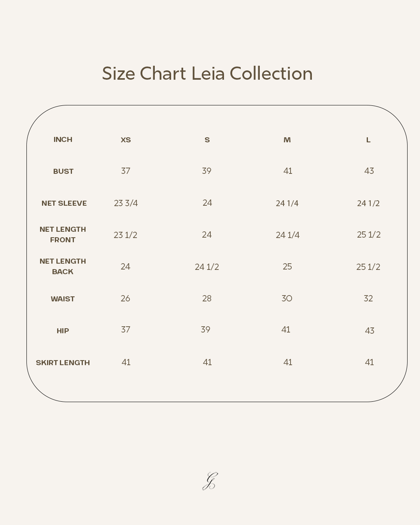
Task: Click the 23 3/4 net sleeve value
Action: click(x=126, y=203)
